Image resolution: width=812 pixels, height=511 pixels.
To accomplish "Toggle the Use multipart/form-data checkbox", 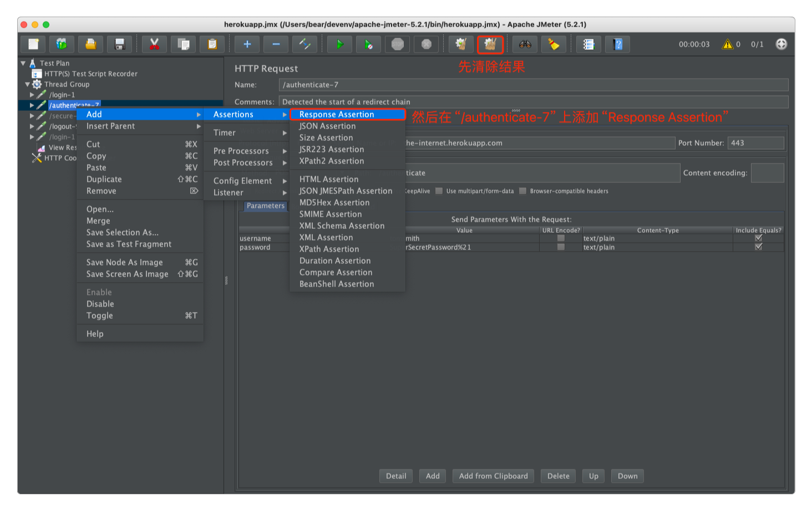I will pos(439,191).
